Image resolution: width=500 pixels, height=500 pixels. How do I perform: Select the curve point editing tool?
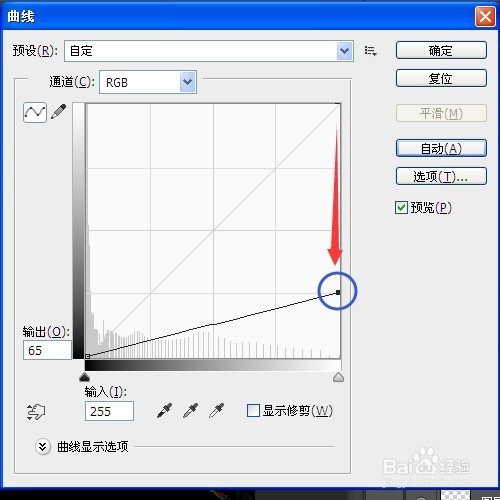[35, 112]
